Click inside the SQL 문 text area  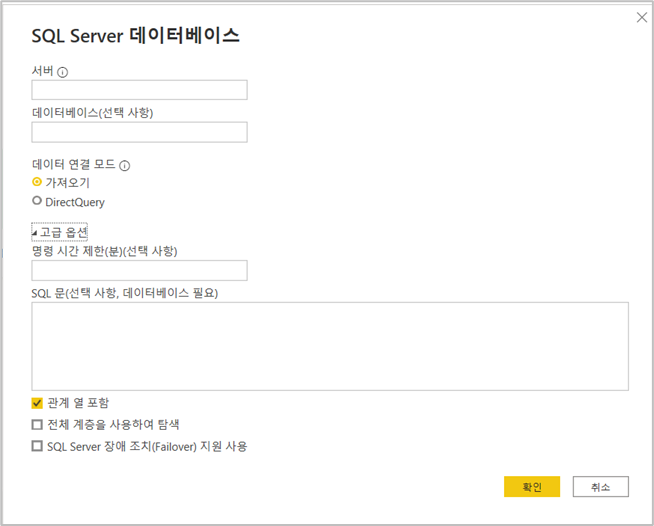330,346
